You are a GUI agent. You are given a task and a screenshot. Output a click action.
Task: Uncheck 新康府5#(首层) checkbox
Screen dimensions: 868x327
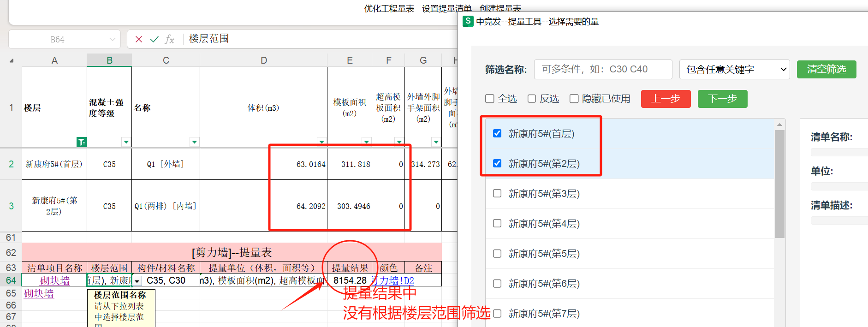pos(497,133)
